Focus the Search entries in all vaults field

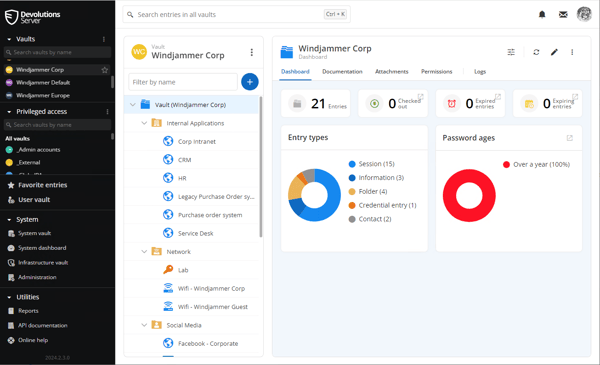click(x=236, y=15)
